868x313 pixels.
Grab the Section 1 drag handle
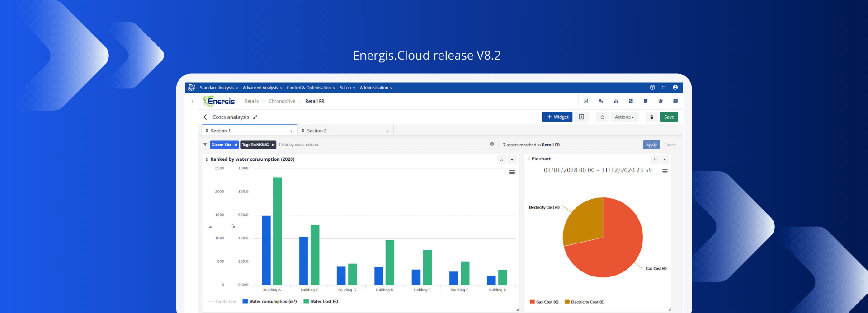[207, 131]
